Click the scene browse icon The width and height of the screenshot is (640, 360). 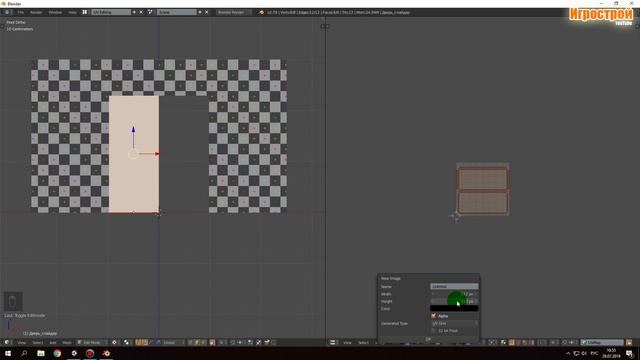pos(150,12)
